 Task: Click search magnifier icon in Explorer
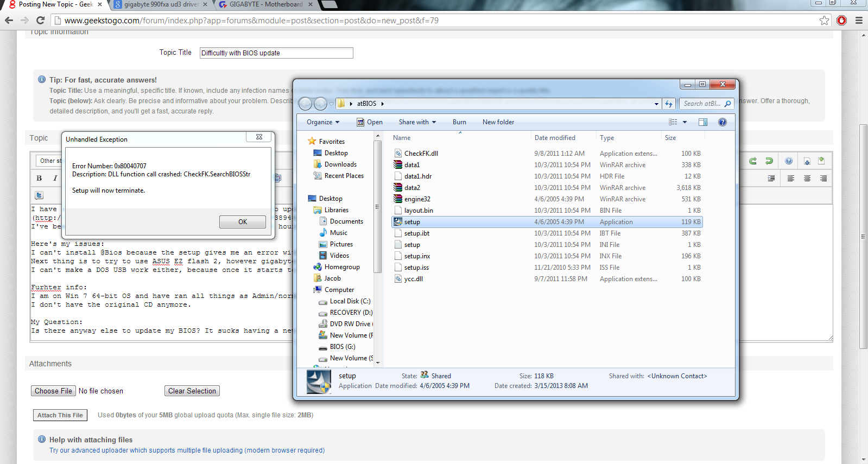[728, 104]
